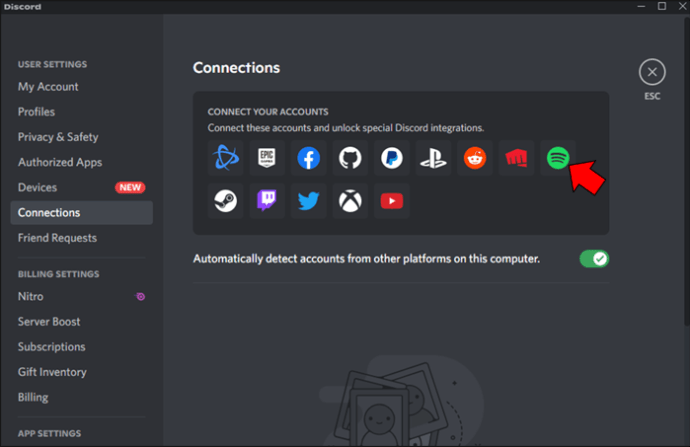Connect an Xbox account
The image size is (690, 447).
(350, 201)
